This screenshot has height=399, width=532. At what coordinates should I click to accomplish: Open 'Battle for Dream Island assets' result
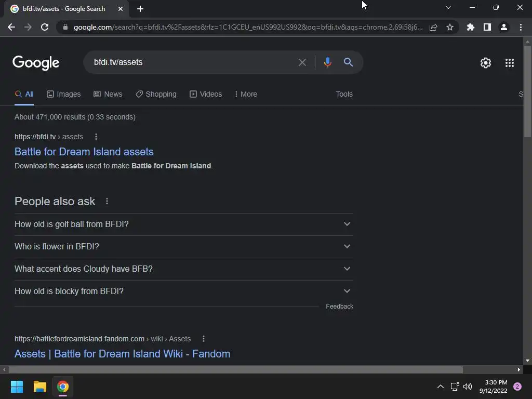[84, 152]
